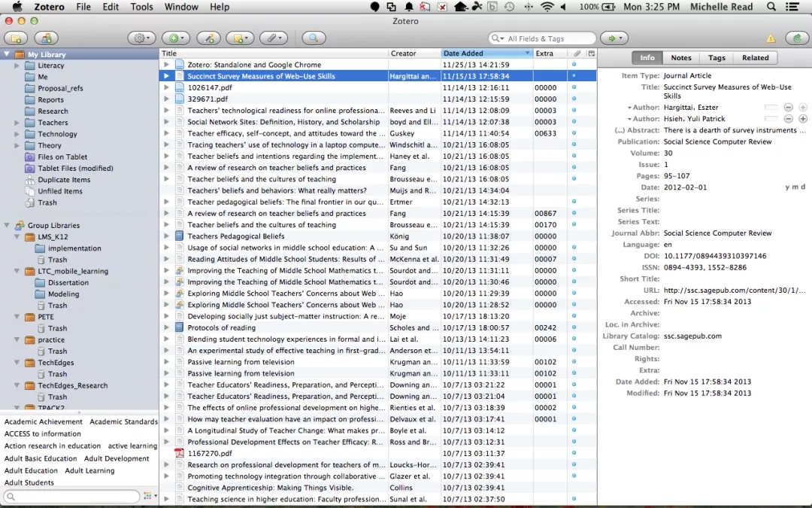Image resolution: width=812 pixels, height=508 pixels.
Task: Open the column picker icon in list header
Action: pos(592,53)
